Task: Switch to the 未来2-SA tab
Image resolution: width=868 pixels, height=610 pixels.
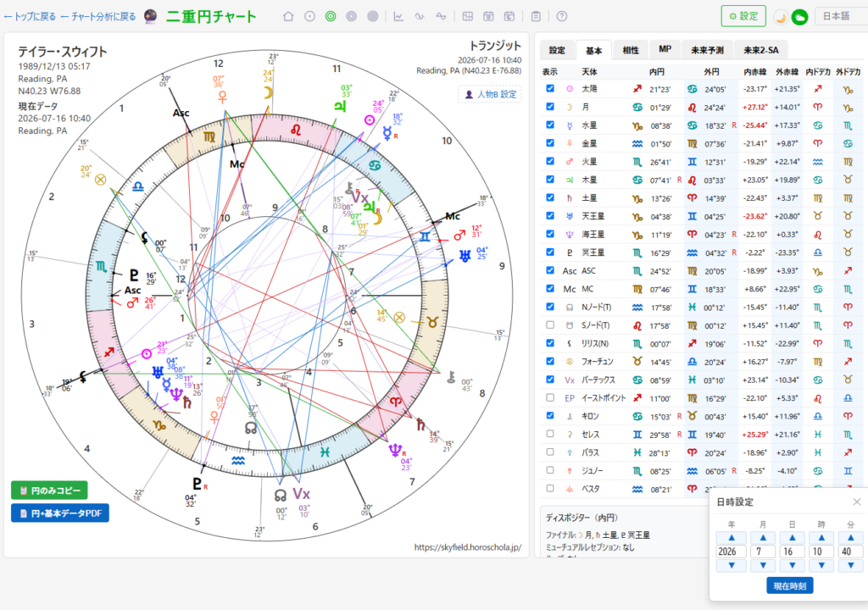Action: pos(760,50)
